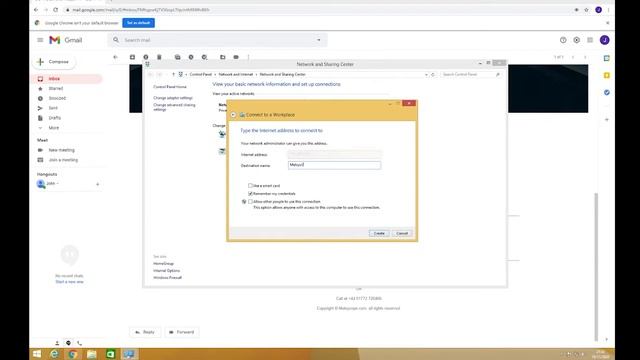
Task: Click the Gmail Search mail field
Action: [x=218, y=40]
